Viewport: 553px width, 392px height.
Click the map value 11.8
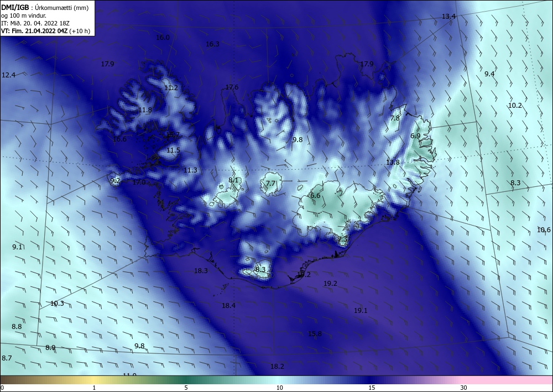click(x=144, y=109)
